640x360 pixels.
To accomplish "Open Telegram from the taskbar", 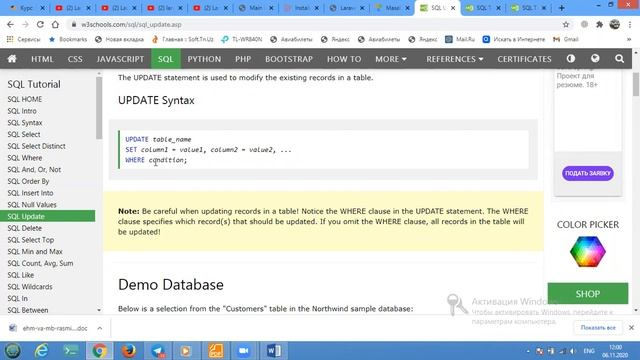I will (158, 351).
